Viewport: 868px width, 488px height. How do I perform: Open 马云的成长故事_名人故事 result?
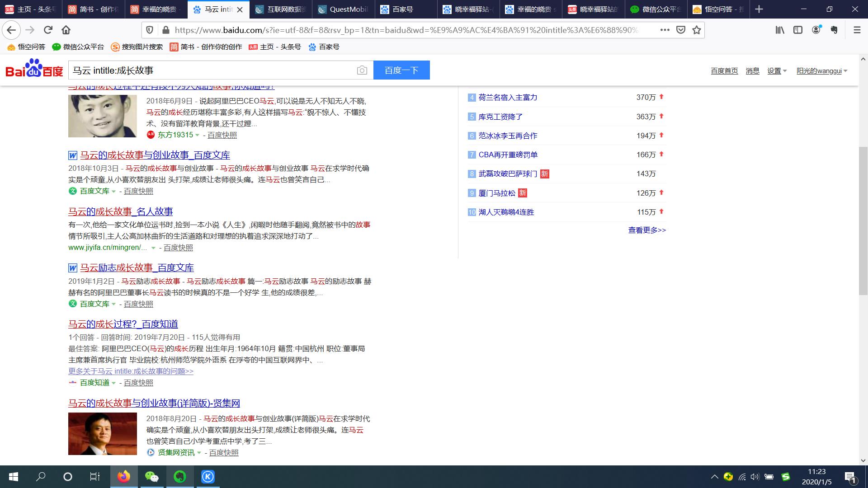click(120, 211)
